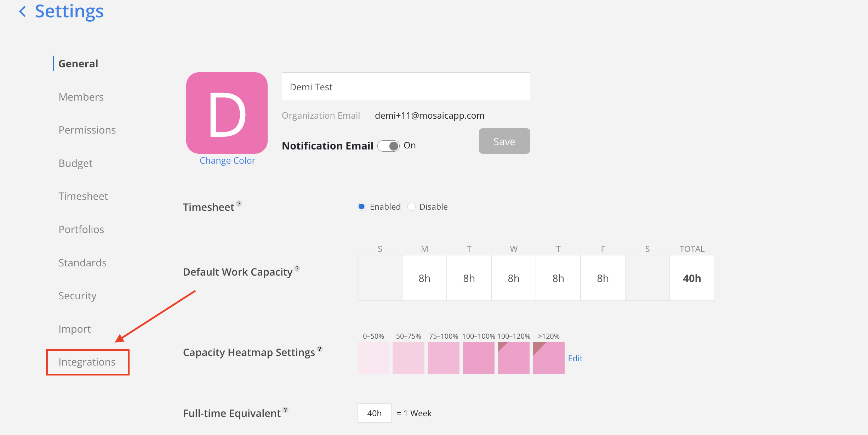Go to the Permissions section
This screenshot has width=868, height=435.
coord(87,130)
